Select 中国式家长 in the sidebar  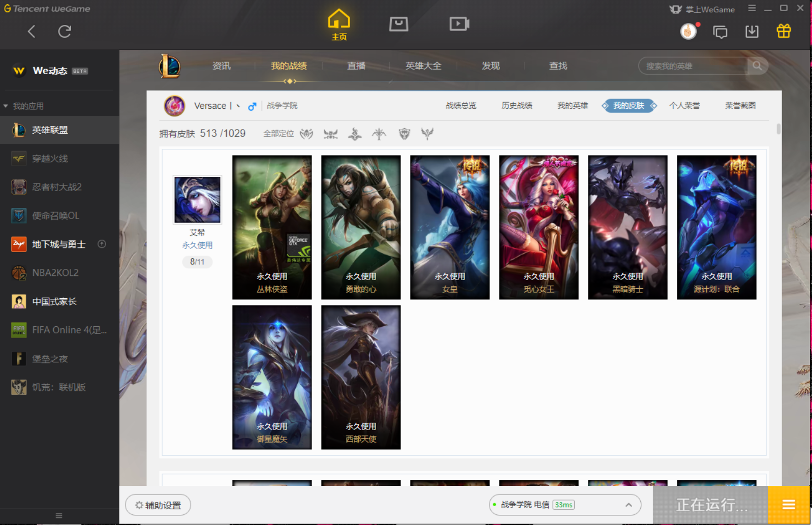pos(59,301)
